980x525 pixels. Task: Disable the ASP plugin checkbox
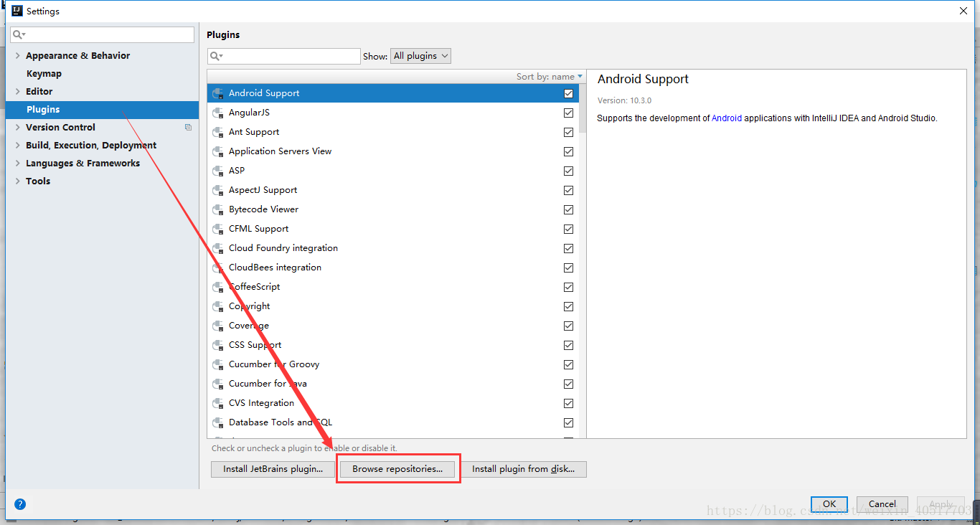(568, 171)
